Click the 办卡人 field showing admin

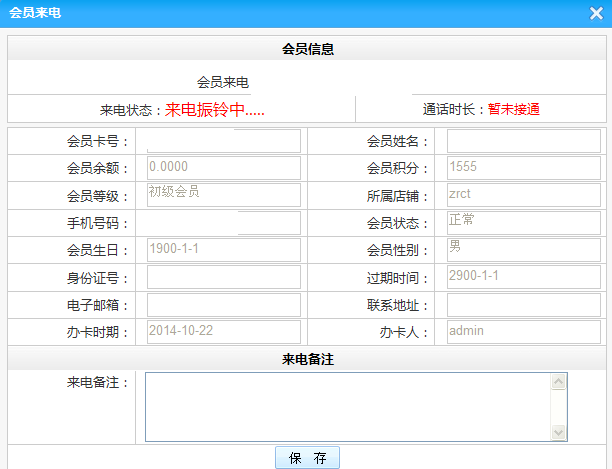[x=523, y=331]
